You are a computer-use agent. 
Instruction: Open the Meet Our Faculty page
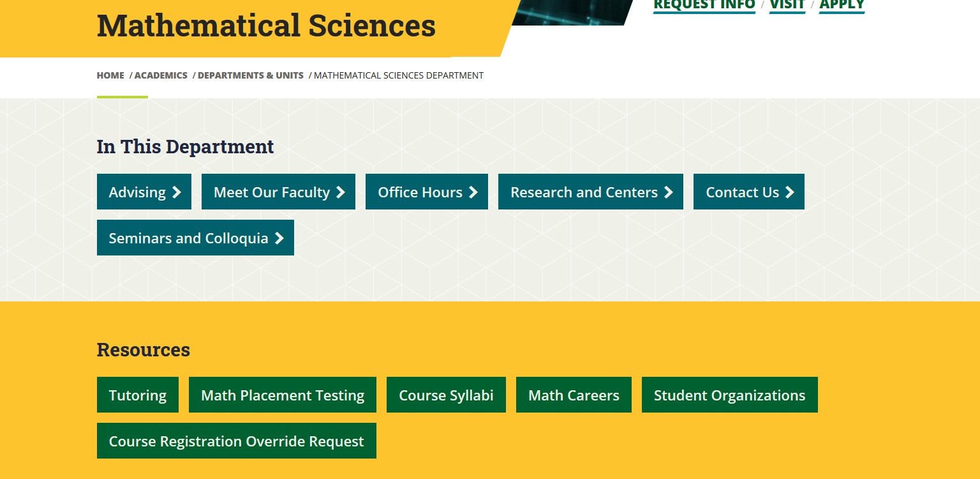pyautogui.click(x=272, y=192)
